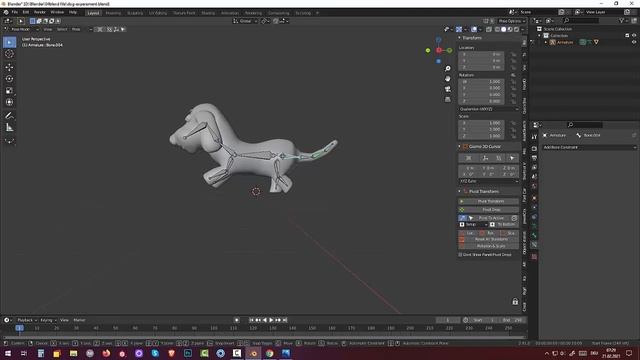Click the blue Z axis at top of navigation gizmo
The height and width of the screenshot is (360, 640).
tap(438, 40)
